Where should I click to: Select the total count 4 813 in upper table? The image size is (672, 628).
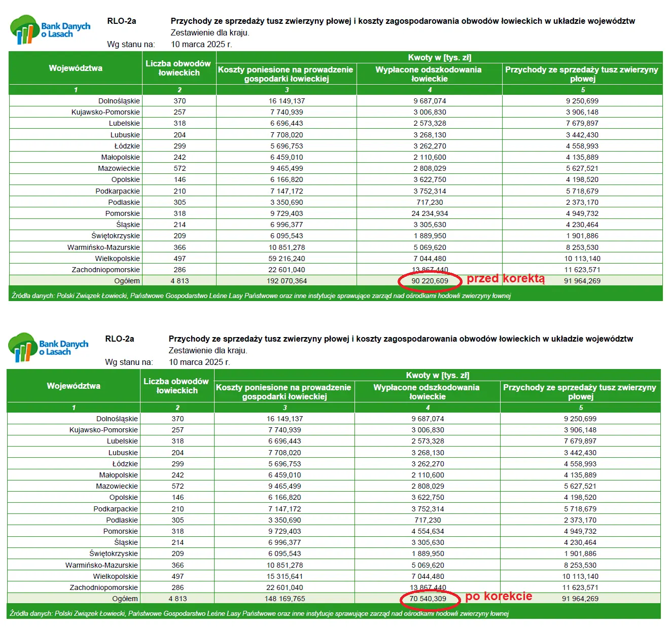(180, 281)
